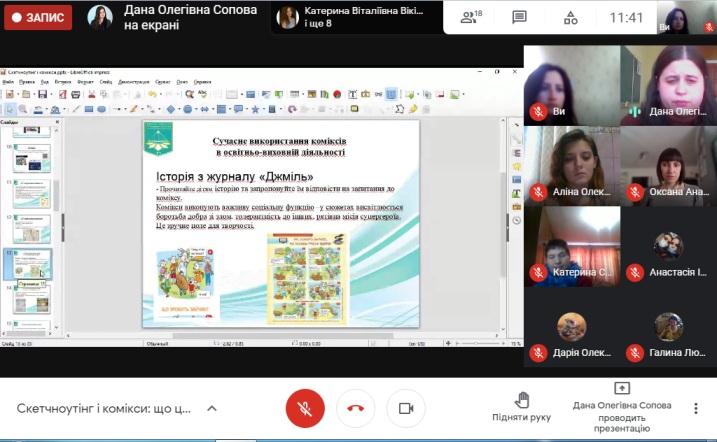
Task: Expand meeting details chevron beside title
Action: pyautogui.click(x=212, y=408)
